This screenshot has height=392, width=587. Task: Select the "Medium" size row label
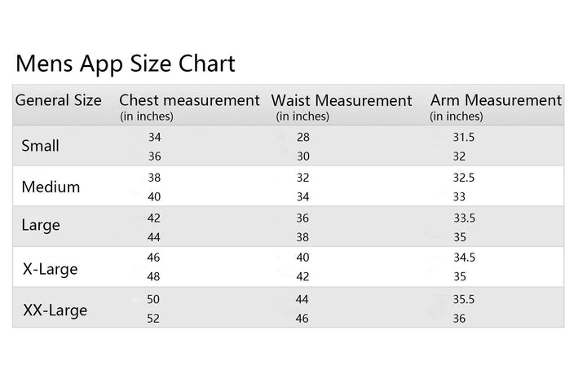pyautogui.click(x=51, y=187)
